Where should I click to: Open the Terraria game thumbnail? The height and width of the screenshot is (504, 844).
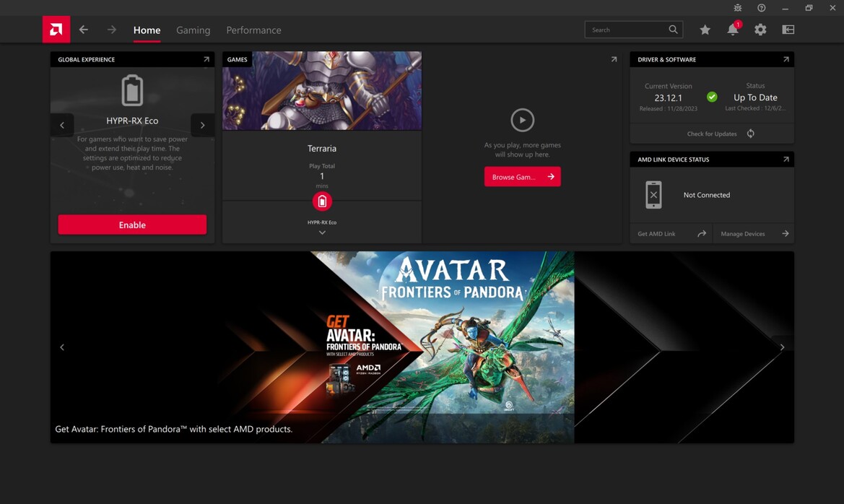(322, 91)
